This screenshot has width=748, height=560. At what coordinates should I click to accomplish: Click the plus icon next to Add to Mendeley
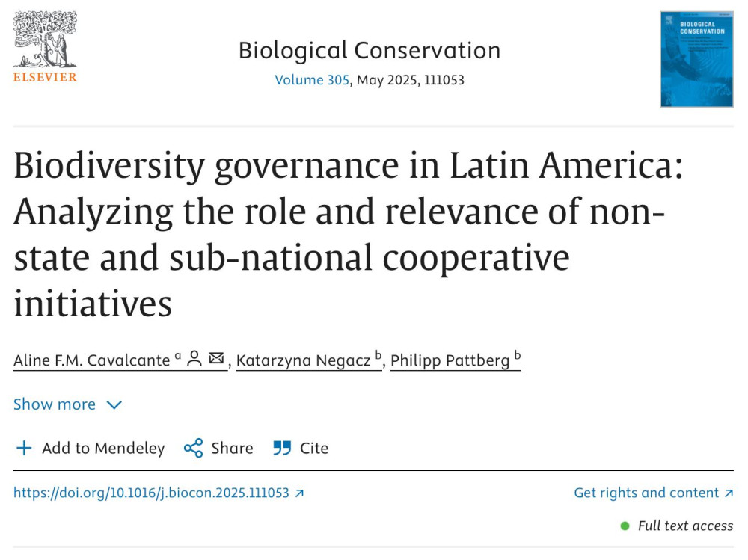(x=23, y=448)
